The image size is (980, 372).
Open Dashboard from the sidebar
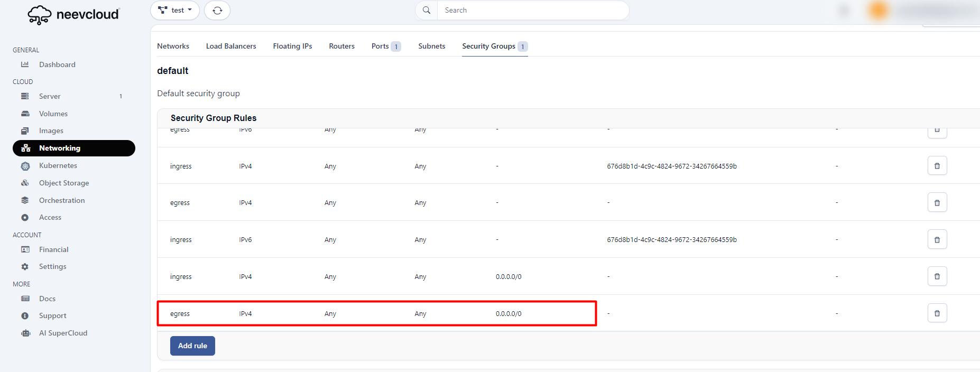point(57,64)
